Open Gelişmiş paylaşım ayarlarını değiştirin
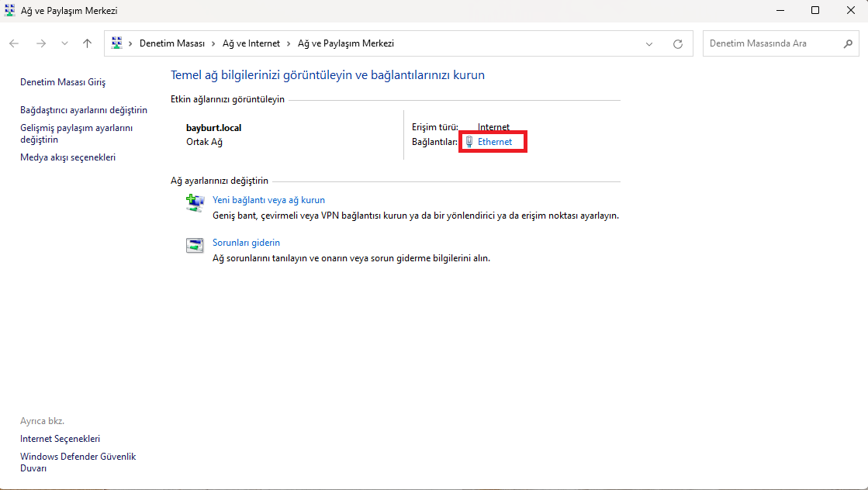868x490 pixels. coord(77,133)
